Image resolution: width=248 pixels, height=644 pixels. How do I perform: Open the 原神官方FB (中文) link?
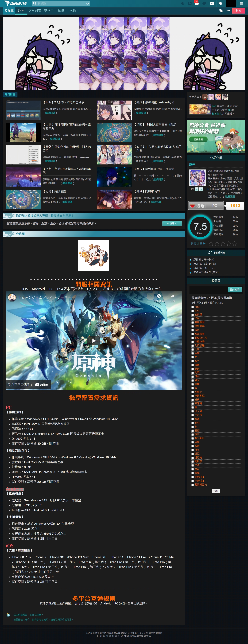point(204,260)
